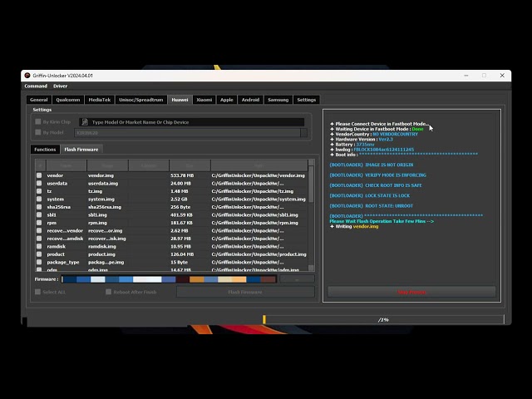Click the 126.04 MB size cell
Viewport: 532px width, 399px height.
click(182, 254)
